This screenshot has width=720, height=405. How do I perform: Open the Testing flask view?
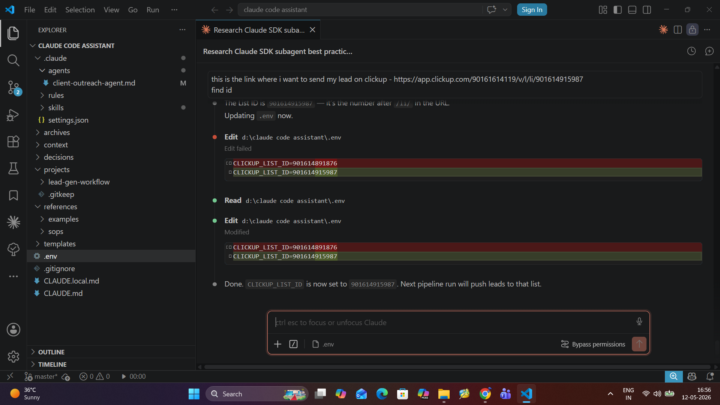[13, 169]
